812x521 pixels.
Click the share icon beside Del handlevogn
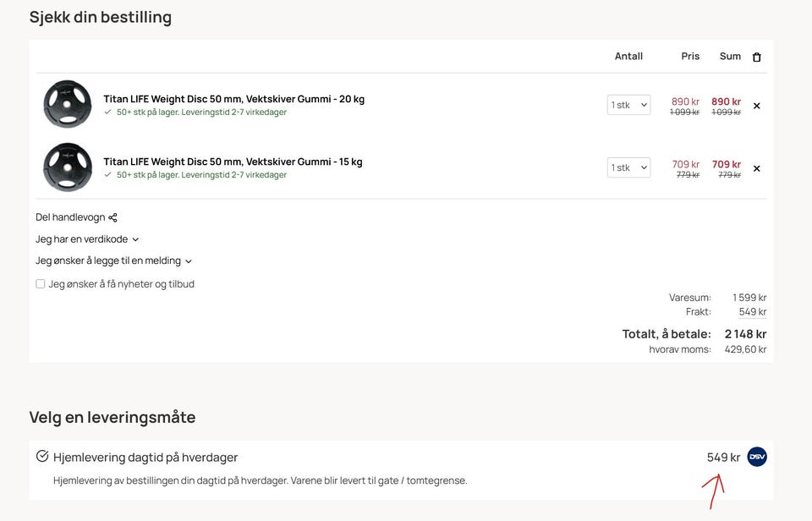point(112,217)
